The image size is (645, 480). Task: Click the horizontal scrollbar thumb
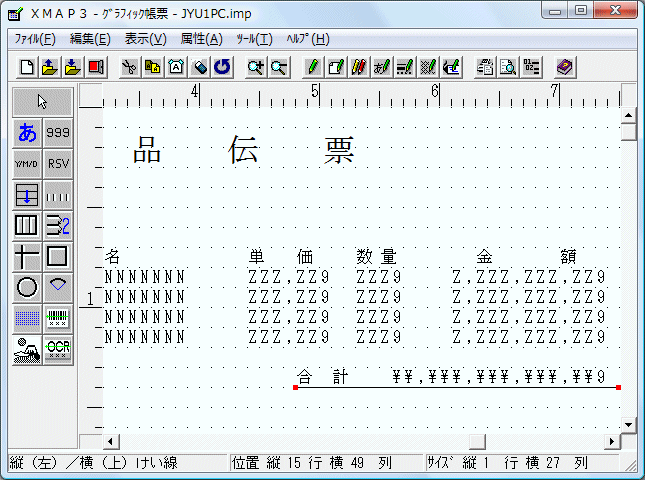tap(477, 442)
